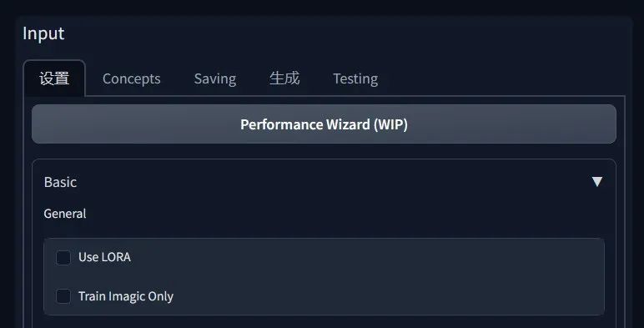Switch to the Saving tab
Viewport: 644px width, 328px height.
(x=215, y=78)
